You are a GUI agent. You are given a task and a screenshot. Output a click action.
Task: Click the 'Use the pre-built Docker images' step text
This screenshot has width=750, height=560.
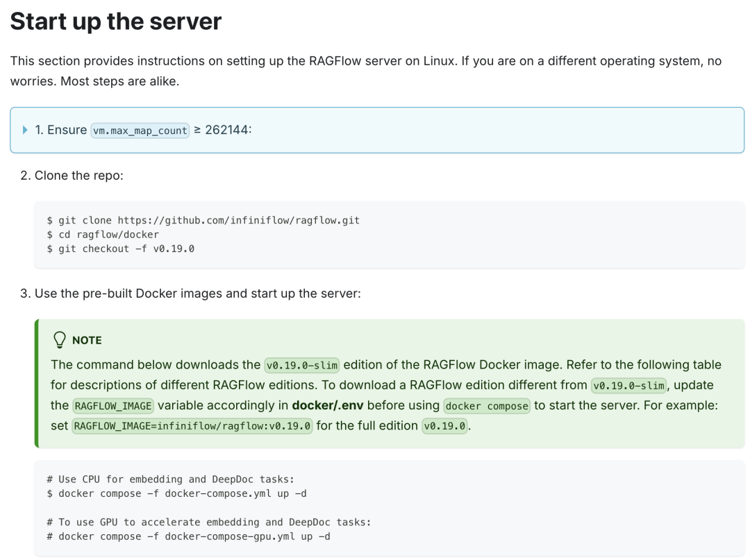point(190,294)
